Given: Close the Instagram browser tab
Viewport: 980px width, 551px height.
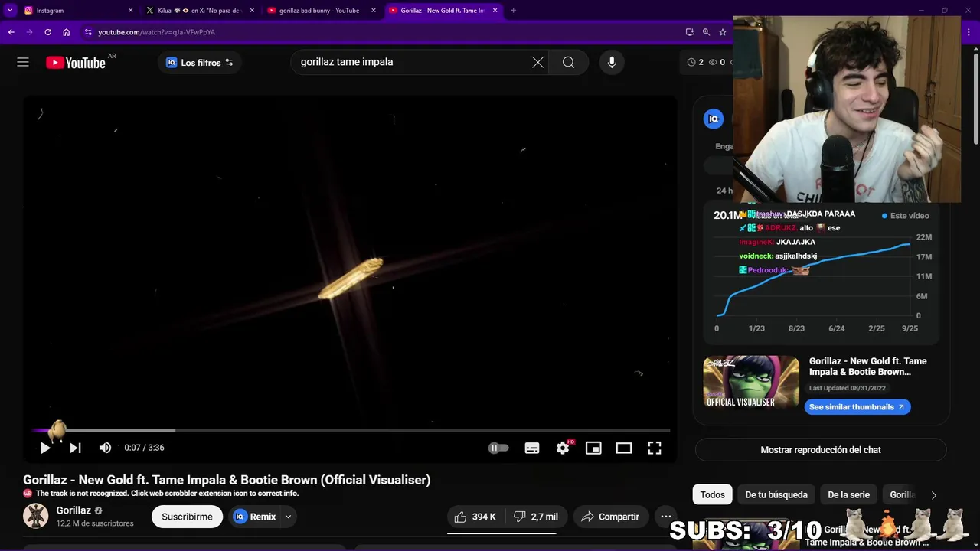Looking at the screenshot, I should tap(130, 11).
